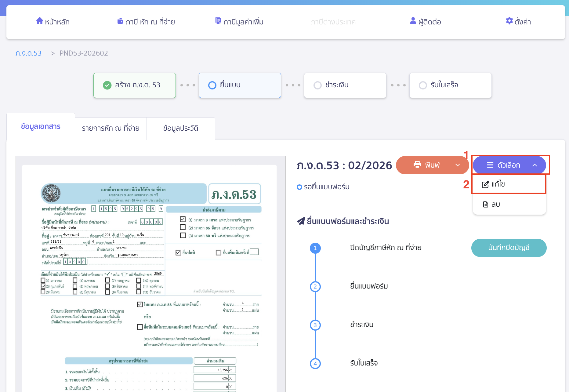
Task: Click the paper plane submit icon
Action: point(301,221)
